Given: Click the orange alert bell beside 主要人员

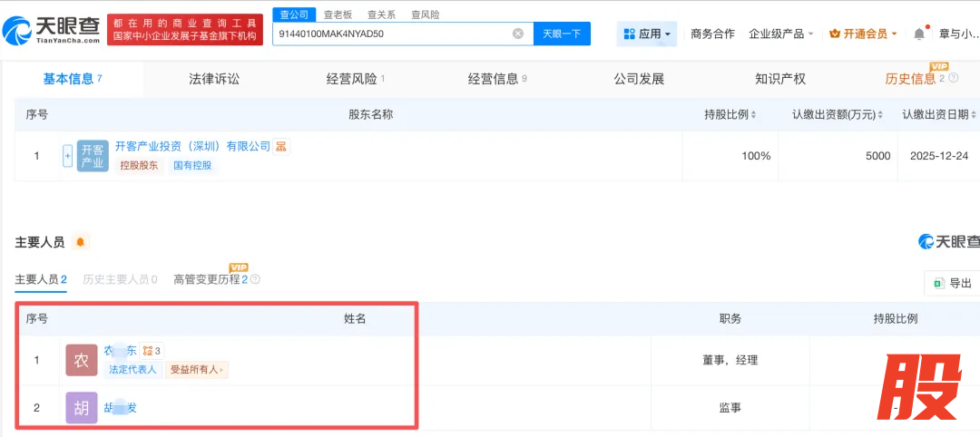Looking at the screenshot, I should 81,242.
